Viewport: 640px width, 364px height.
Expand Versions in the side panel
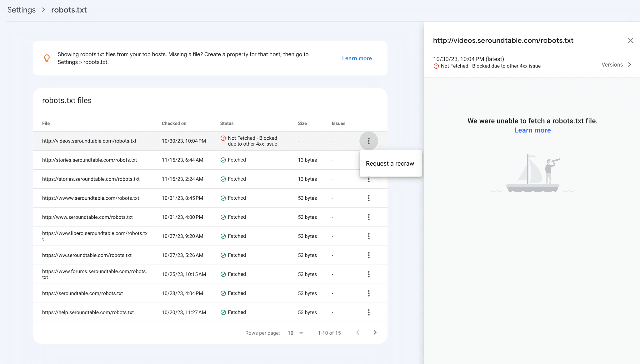click(x=617, y=65)
